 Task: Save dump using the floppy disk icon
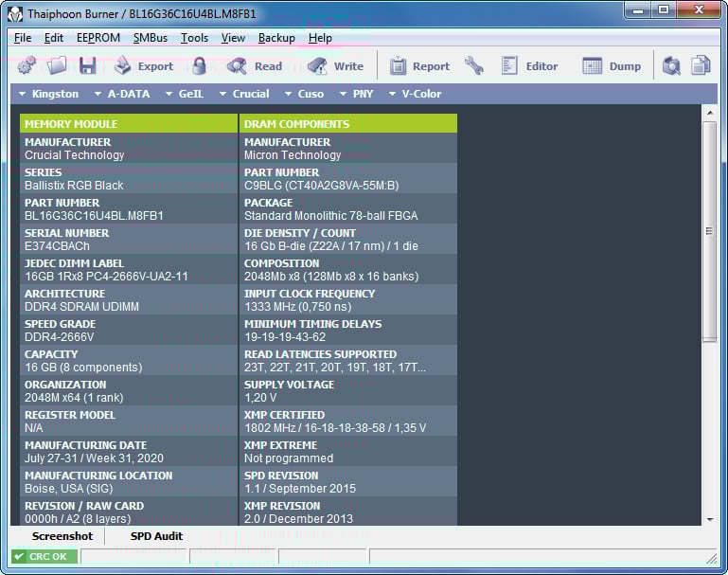point(88,66)
